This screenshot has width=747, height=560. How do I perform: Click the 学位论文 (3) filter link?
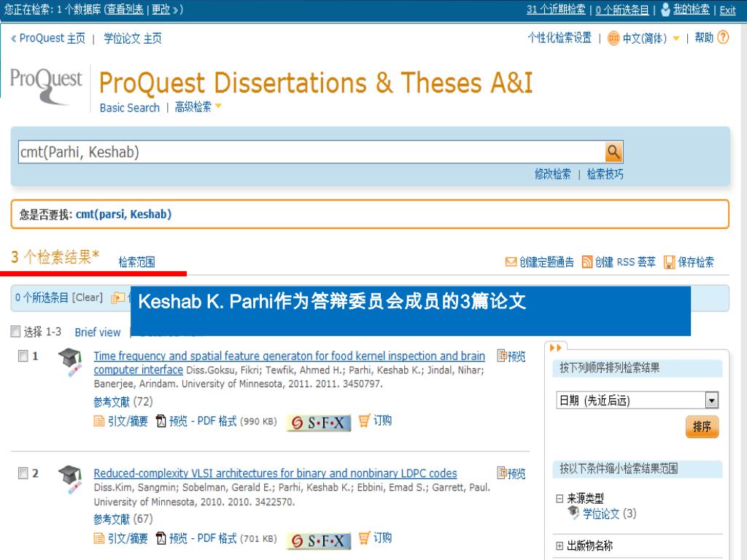609,513
